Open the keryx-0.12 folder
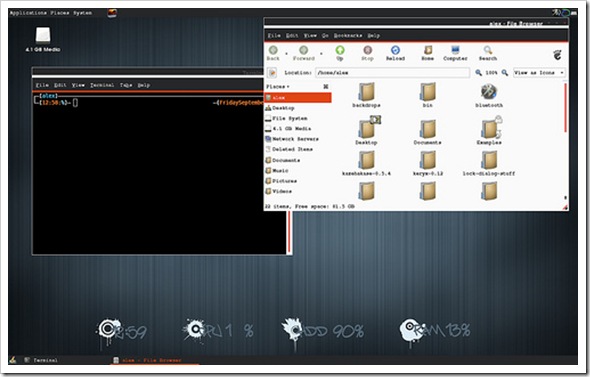Image resolution: width=590 pixels, height=377 pixels. coord(427,163)
